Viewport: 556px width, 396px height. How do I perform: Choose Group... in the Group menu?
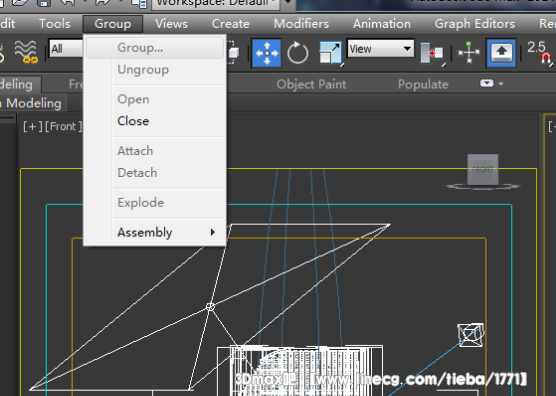click(155, 48)
